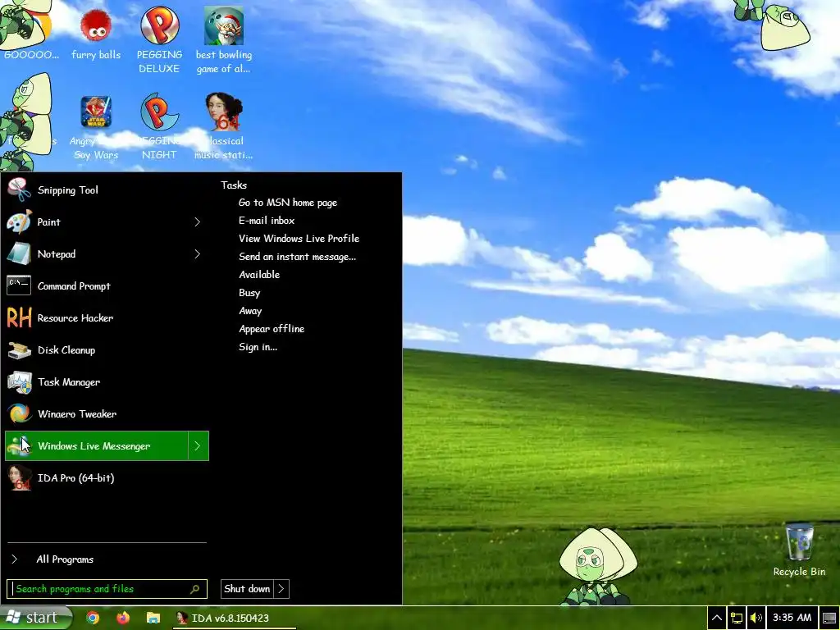Click the search magnifier icon
Viewport: 840px width, 630px height.
click(x=195, y=589)
